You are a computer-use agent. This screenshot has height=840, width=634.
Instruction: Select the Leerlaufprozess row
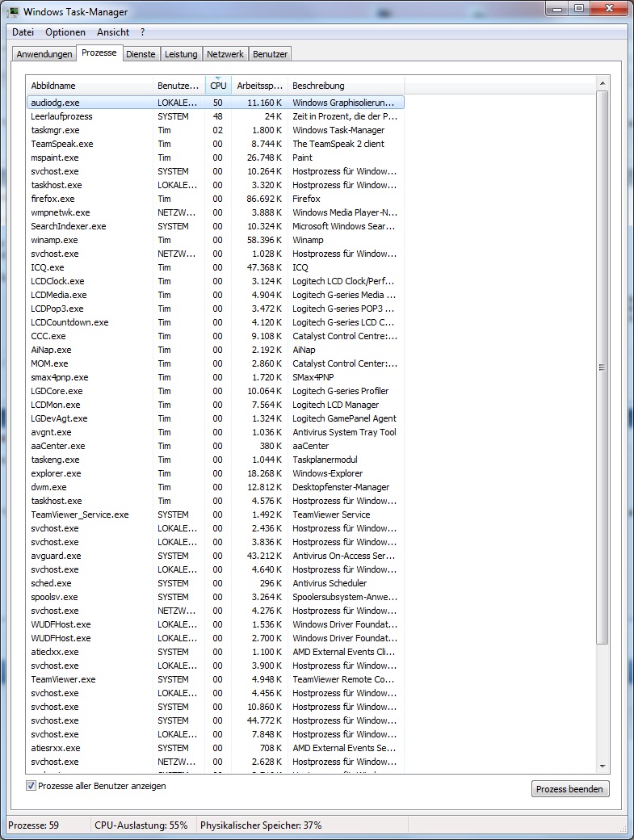click(x=216, y=116)
